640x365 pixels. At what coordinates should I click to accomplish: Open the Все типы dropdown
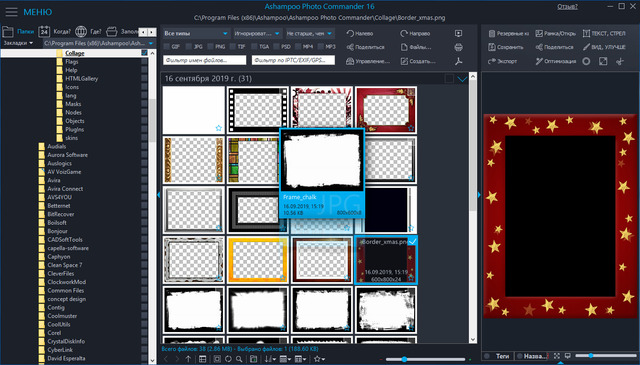coord(196,33)
